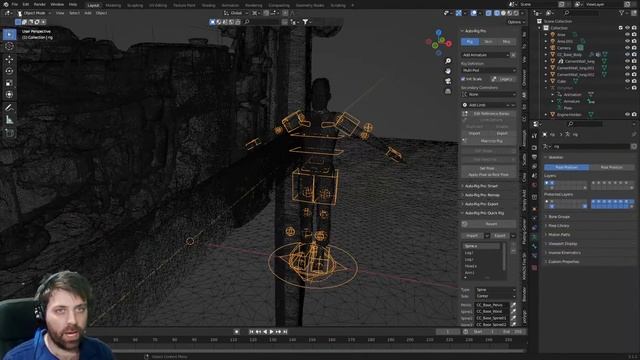Select the Measure tool

[9, 120]
